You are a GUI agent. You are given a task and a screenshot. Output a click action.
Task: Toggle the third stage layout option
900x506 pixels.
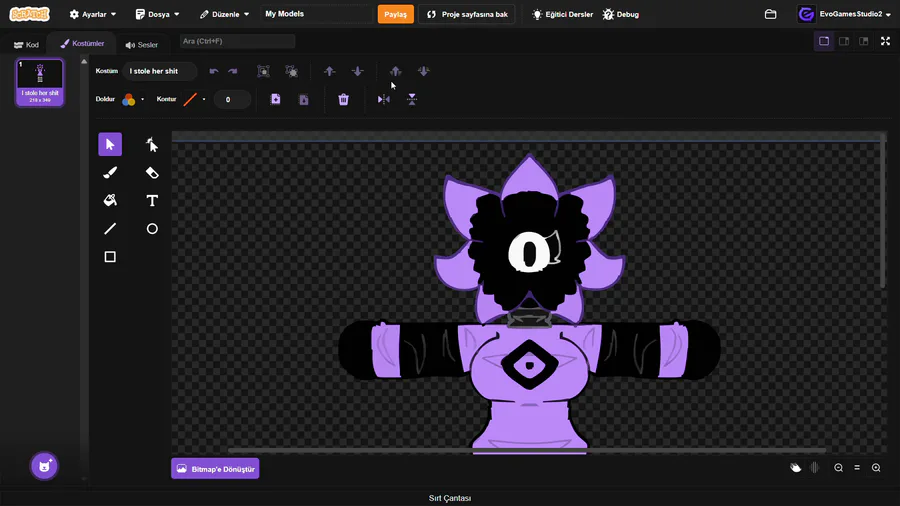coord(863,41)
